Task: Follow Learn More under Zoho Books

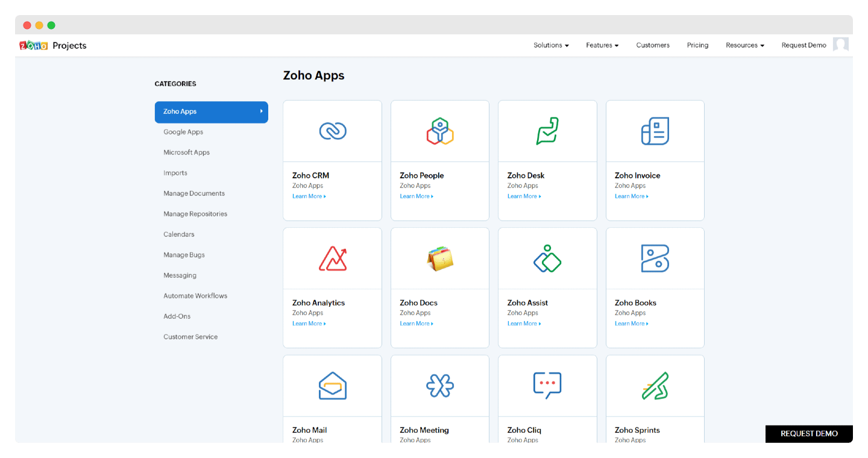Action: point(632,324)
